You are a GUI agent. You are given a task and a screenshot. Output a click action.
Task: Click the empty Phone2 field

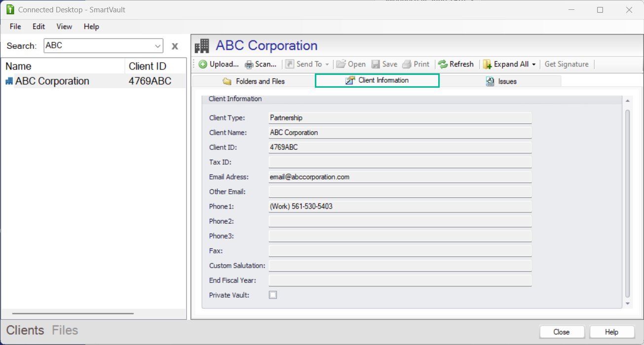400,221
